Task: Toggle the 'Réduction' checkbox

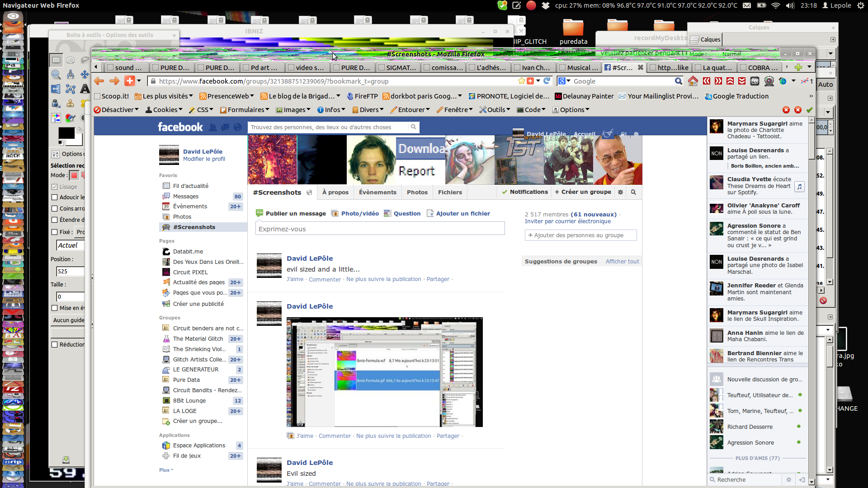Action: coord(55,345)
